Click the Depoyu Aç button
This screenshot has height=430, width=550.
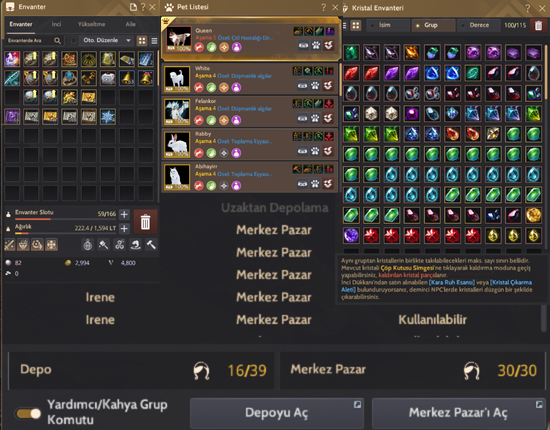tap(277, 413)
